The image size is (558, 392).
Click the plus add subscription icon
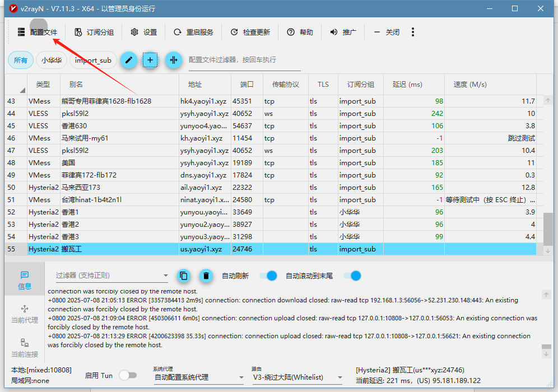pyautogui.click(x=150, y=60)
